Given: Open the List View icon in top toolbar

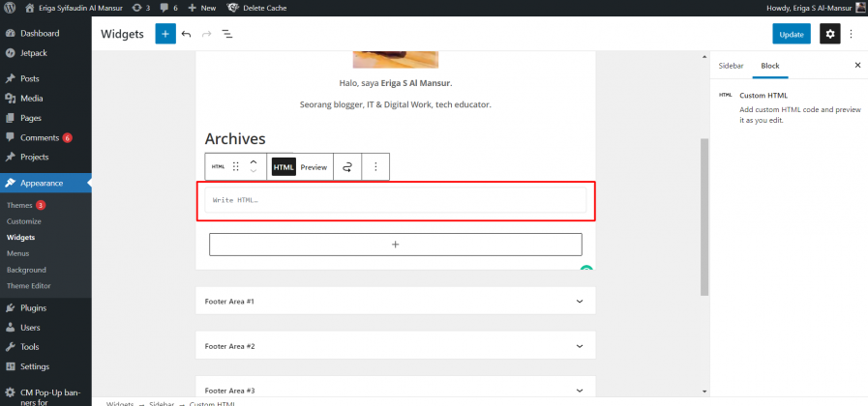Looking at the screenshot, I should coord(227,34).
